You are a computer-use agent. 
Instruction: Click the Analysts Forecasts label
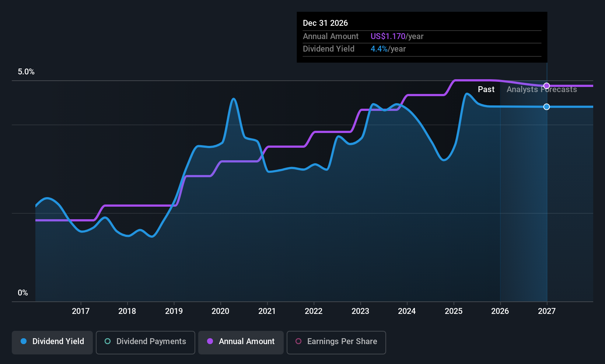[542, 90]
